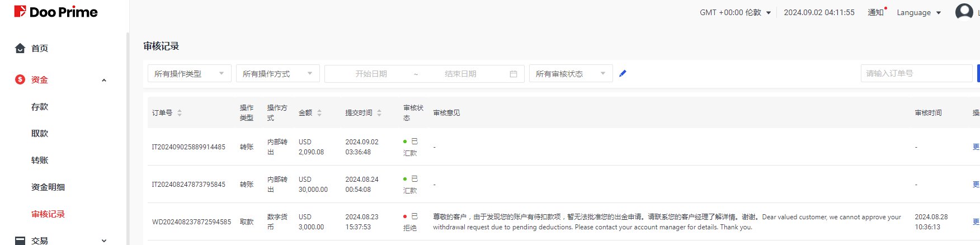980x245 pixels.
Task: Click the 审核时间 column header
Action: (x=929, y=112)
